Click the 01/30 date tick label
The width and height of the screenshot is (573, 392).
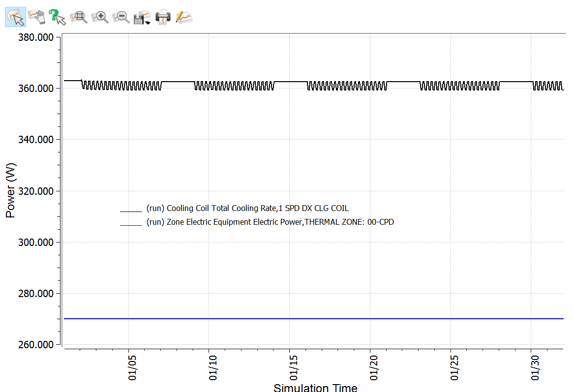coord(535,367)
